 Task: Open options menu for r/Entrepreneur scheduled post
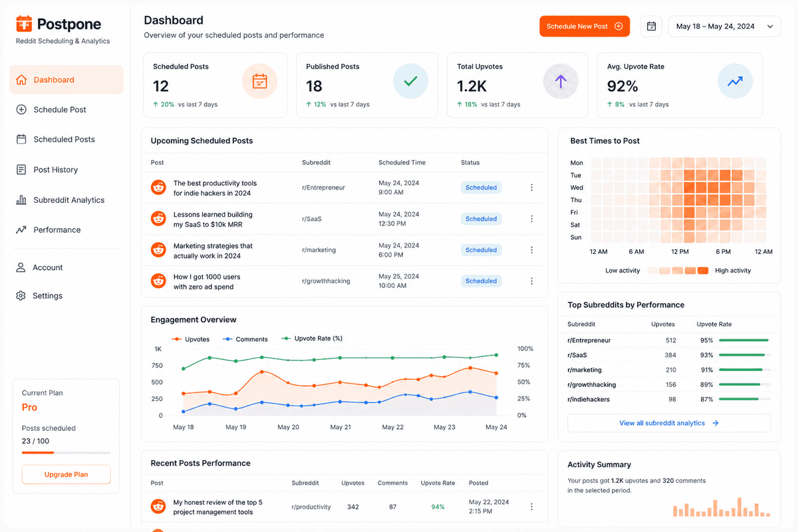531,188
